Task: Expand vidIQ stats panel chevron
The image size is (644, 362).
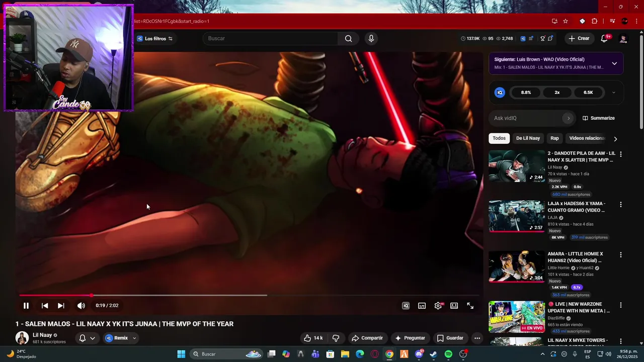Action: coord(613,93)
